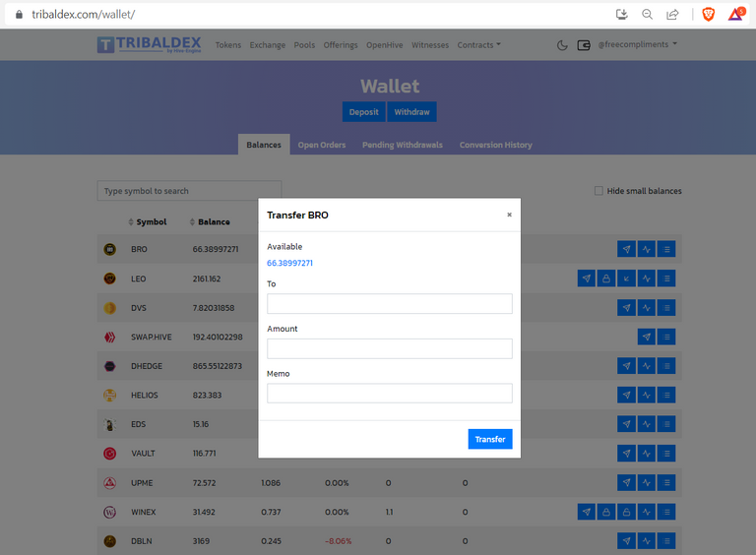Image resolution: width=756 pixels, height=555 pixels.
Task: Close the Transfer BRO dialog
Action: (x=509, y=215)
